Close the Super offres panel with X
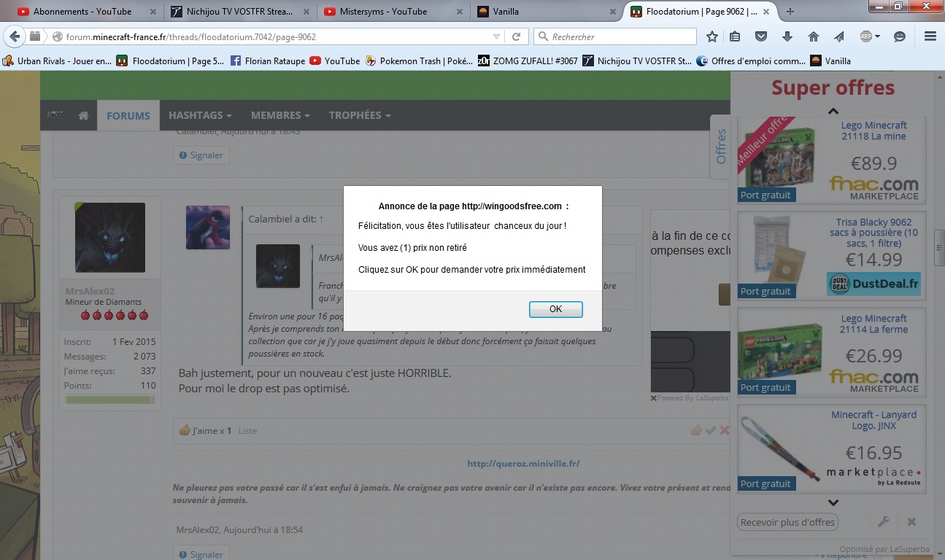Image resolution: width=945 pixels, height=560 pixels. coord(911,522)
